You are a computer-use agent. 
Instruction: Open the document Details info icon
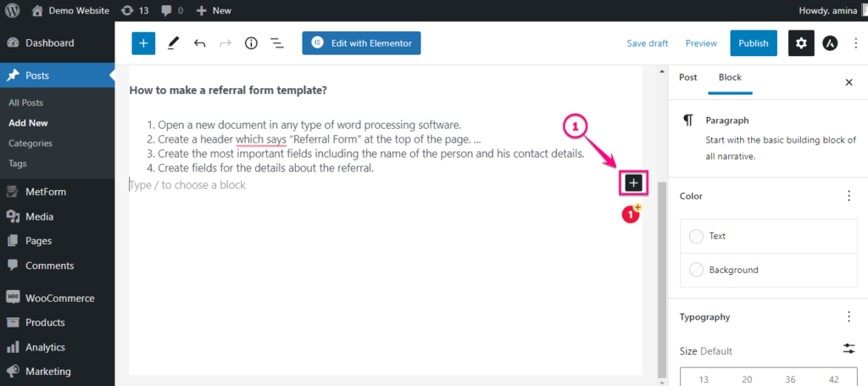pyautogui.click(x=251, y=43)
